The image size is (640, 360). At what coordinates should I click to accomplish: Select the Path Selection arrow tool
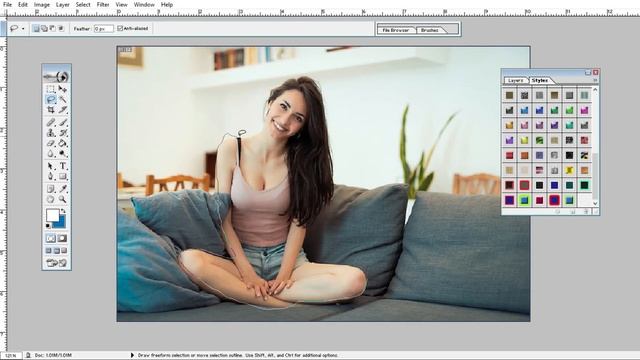pyautogui.click(x=51, y=166)
